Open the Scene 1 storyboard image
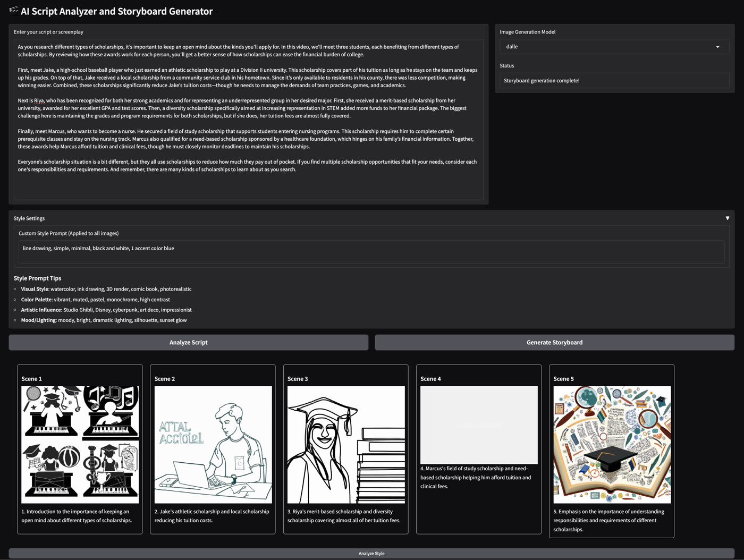744x560 pixels. [x=80, y=445]
